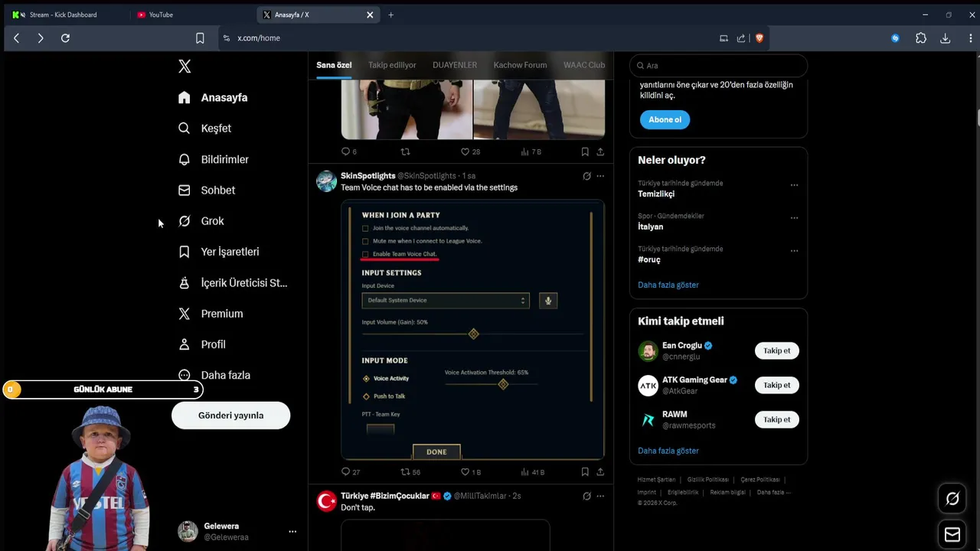Open Temizlikçi trend options dots
This screenshot has height=551, width=980.
[x=794, y=185]
